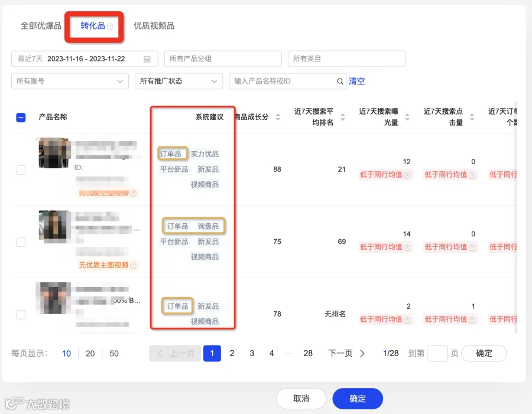532x414 pixels.
Task: Sort by 近7天搜索曝光量 arrows
Action: [x=407, y=118]
